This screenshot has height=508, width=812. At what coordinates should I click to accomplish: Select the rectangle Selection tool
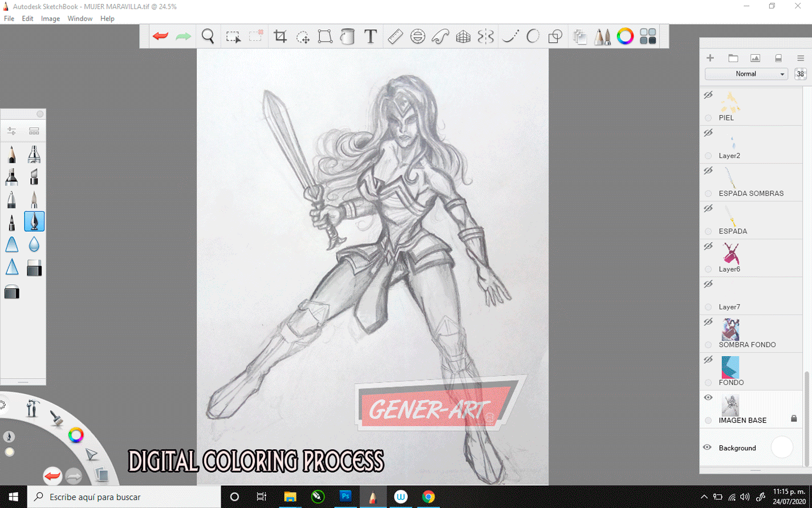point(233,37)
